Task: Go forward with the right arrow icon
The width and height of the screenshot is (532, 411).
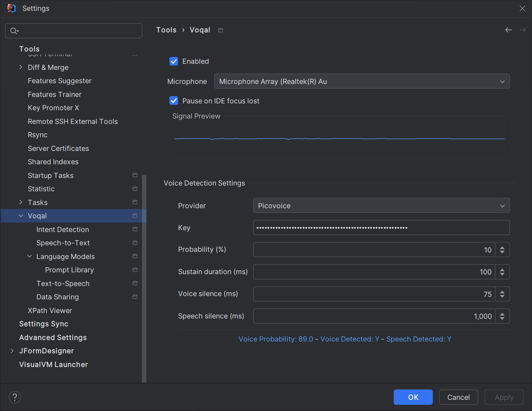Action: click(x=523, y=30)
